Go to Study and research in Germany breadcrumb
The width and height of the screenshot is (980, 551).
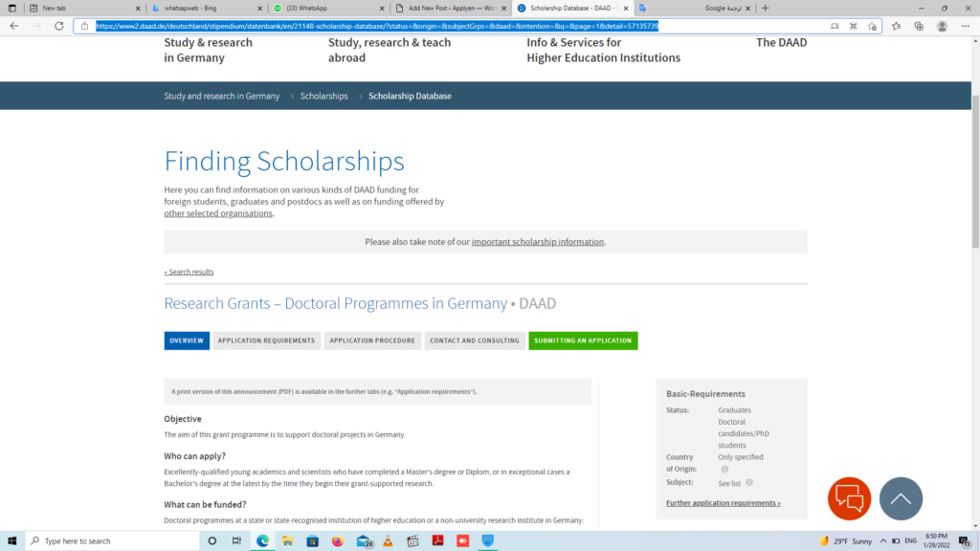pos(222,96)
